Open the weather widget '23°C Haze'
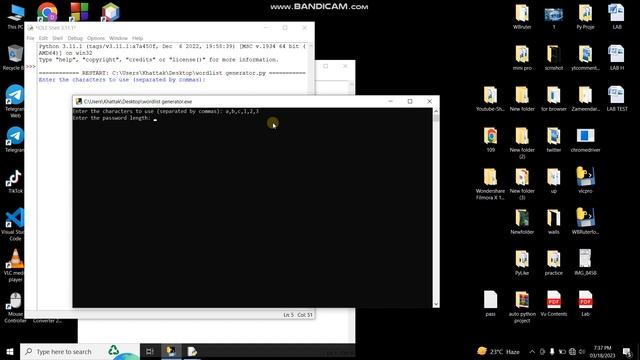The image size is (640, 360). pos(498,351)
